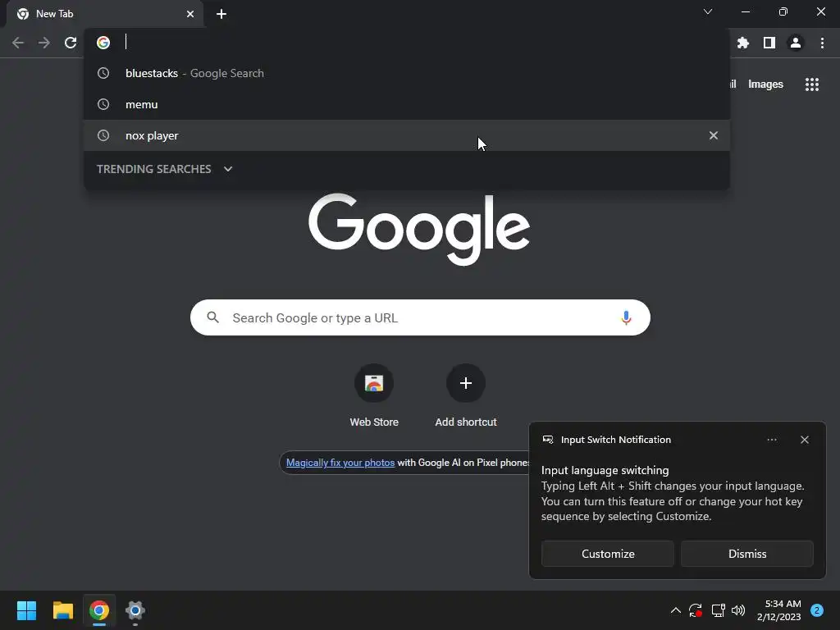
Task: Reload the page with the refresh icon
Action: [x=71, y=43]
